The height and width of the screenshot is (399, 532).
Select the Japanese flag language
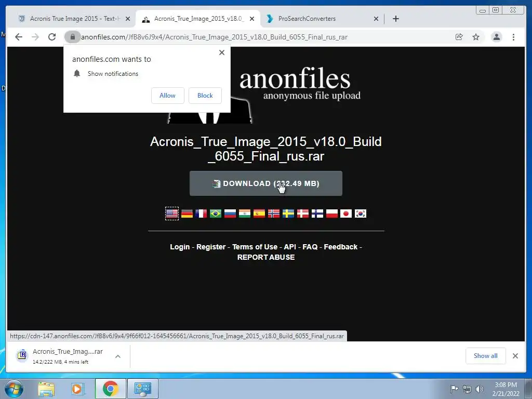tap(346, 214)
